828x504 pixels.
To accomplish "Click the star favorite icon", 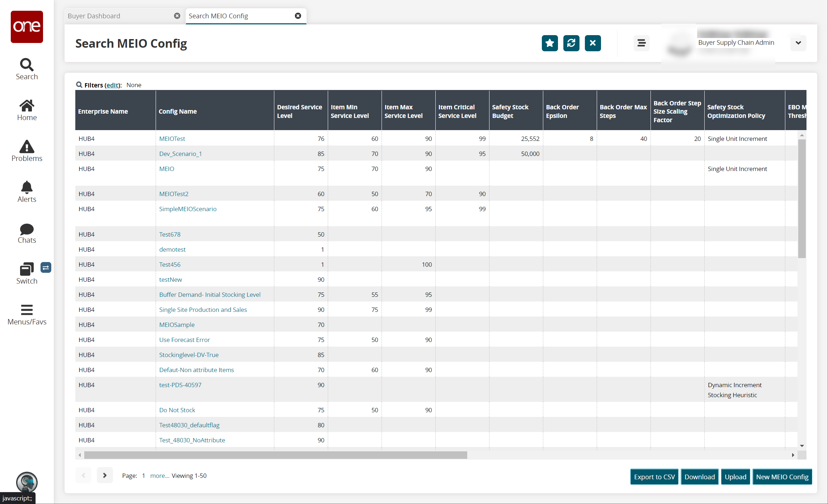I will 549,43.
